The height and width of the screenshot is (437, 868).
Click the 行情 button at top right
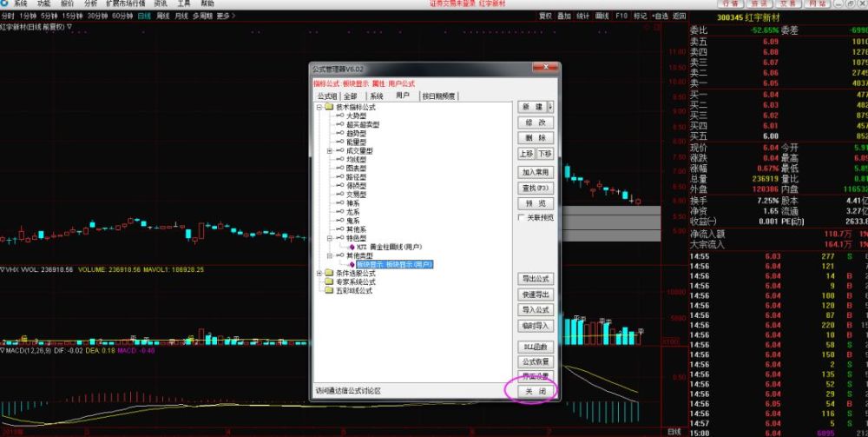tap(731, 3)
